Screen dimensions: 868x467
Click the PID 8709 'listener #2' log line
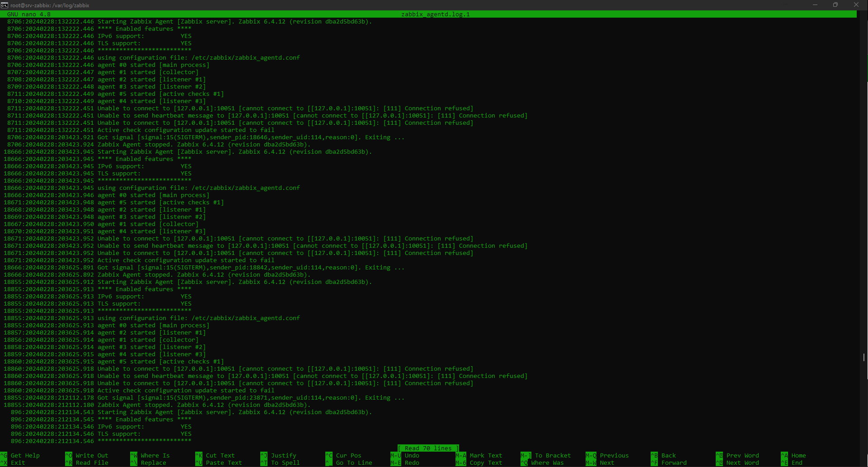click(x=107, y=87)
